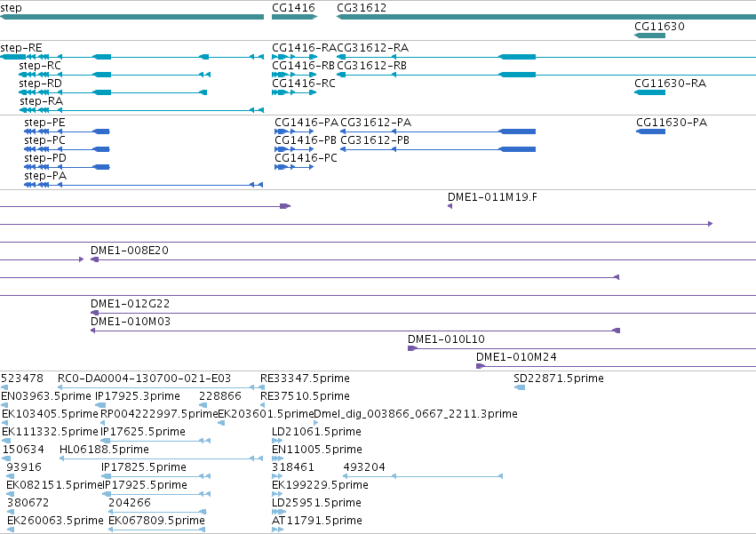Screen dimensions: 756x534
Task: Click the DME1-010M03 clone label
Action: click(x=131, y=322)
